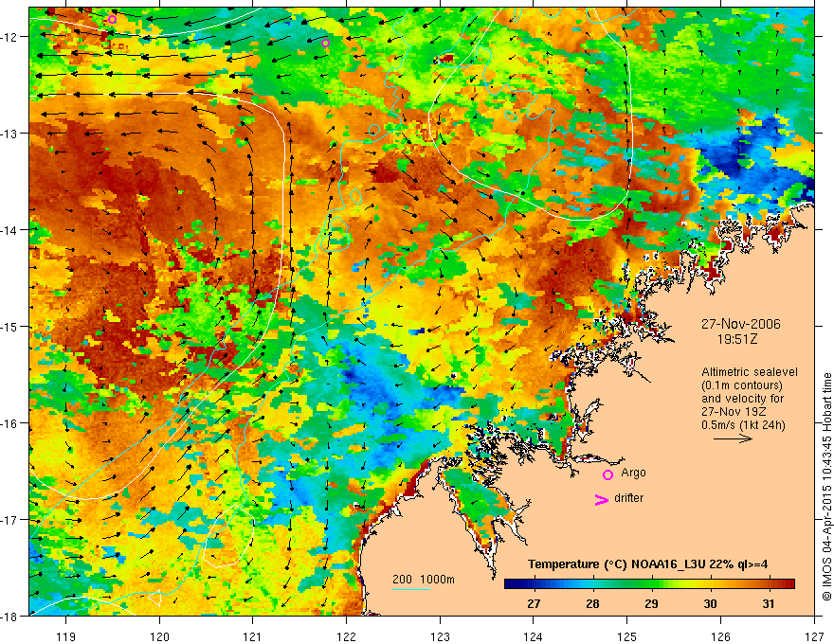Click the '19:51Z' time text
834x644 pixels.
[736, 339]
